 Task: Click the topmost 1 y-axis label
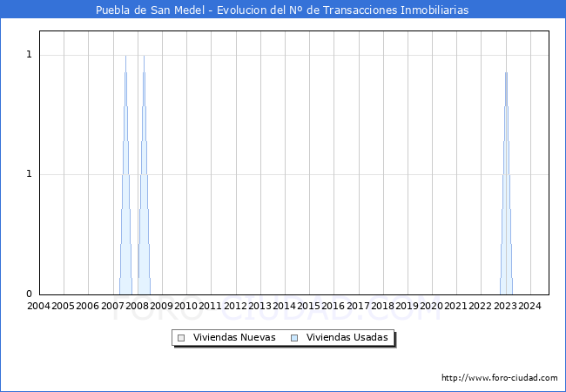click(30, 55)
